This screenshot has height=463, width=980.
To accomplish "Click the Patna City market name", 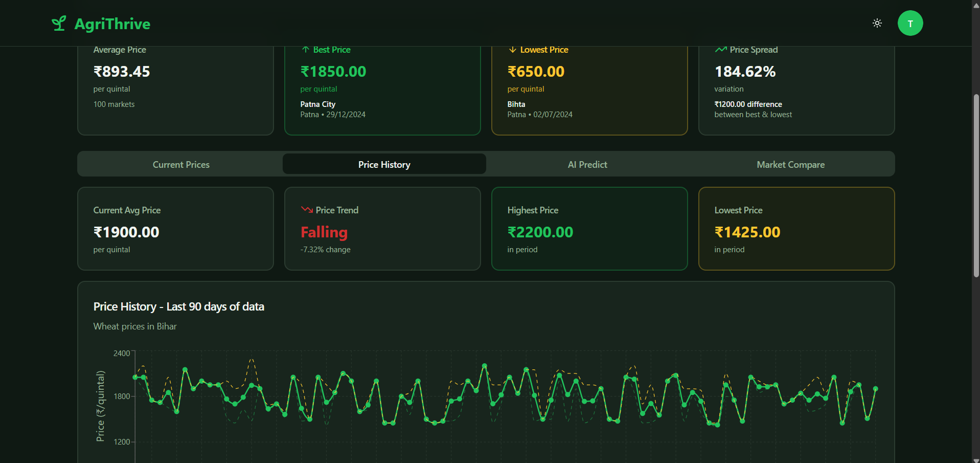I will pyautogui.click(x=317, y=104).
